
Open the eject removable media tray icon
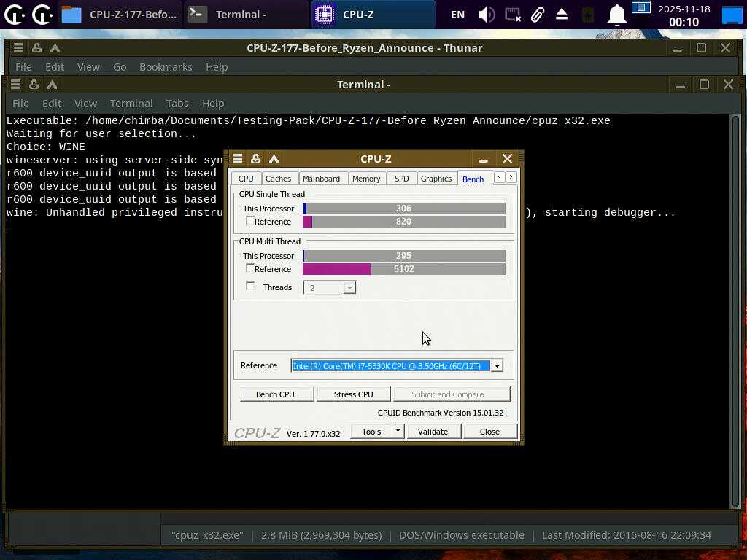pos(562,15)
